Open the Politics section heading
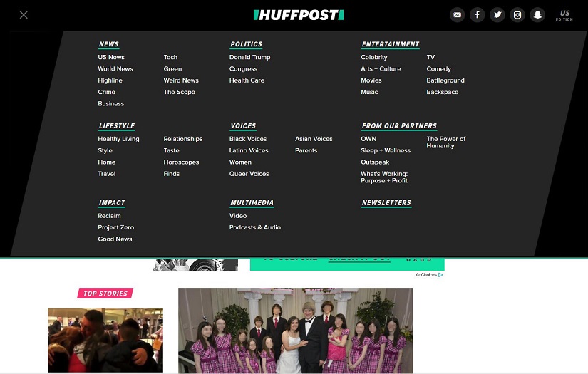588x374 pixels. tap(246, 44)
